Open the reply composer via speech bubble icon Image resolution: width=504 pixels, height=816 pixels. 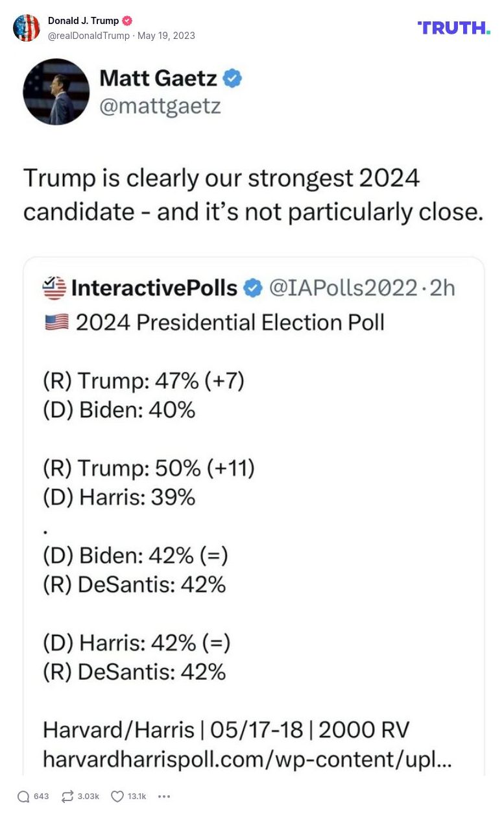pyautogui.click(x=23, y=796)
